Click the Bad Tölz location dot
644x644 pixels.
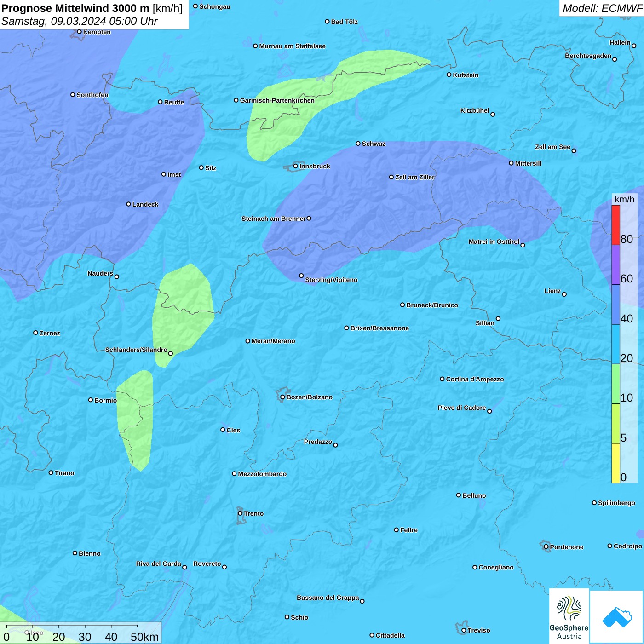(327, 21)
